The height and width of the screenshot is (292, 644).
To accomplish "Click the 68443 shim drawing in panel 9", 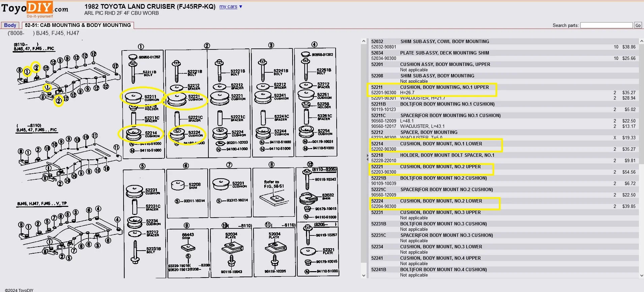I will (188, 248).
